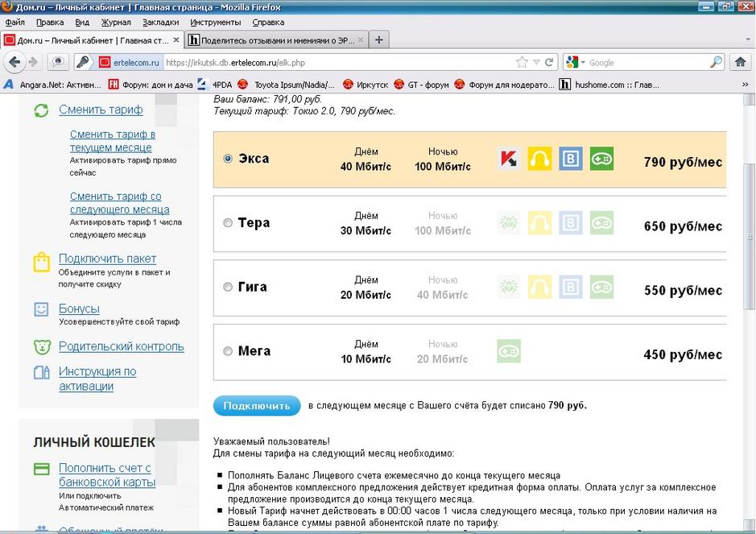Open the Правка menu
Viewport: 756px width, 534px height.
pos(50,23)
